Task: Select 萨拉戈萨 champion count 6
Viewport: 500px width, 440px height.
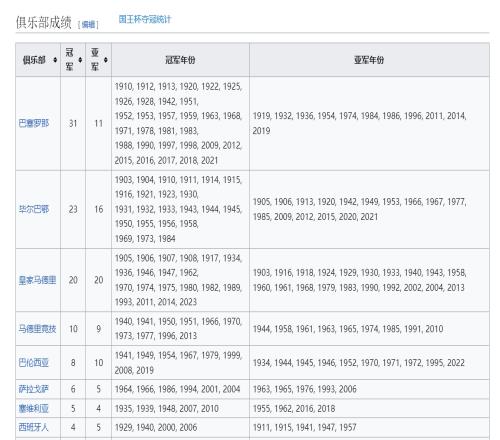Action: pyautogui.click(x=73, y=389)
